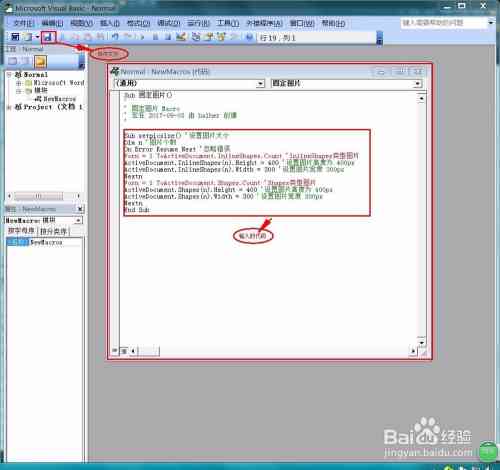500x470 pixels.
Task: Switch back to Microsoft Word via the View Word icon
Action: click(15, 37)
